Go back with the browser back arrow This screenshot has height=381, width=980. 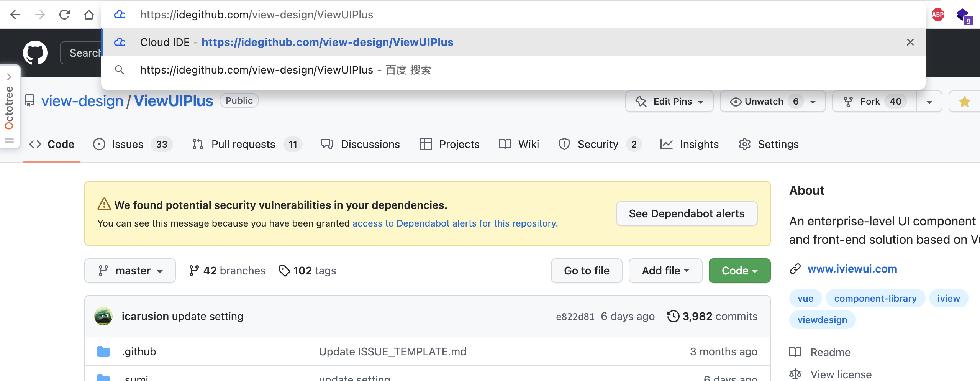pos(15,15)
